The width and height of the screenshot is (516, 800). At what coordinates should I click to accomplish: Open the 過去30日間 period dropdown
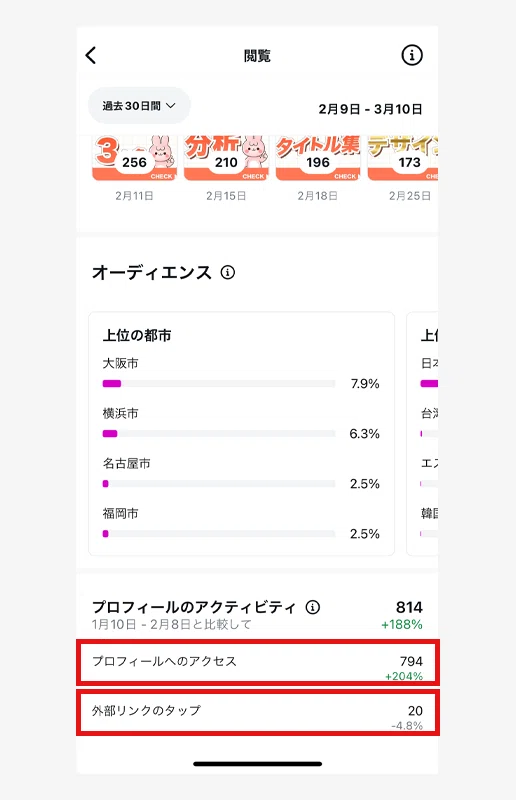[x=139, y=106]
